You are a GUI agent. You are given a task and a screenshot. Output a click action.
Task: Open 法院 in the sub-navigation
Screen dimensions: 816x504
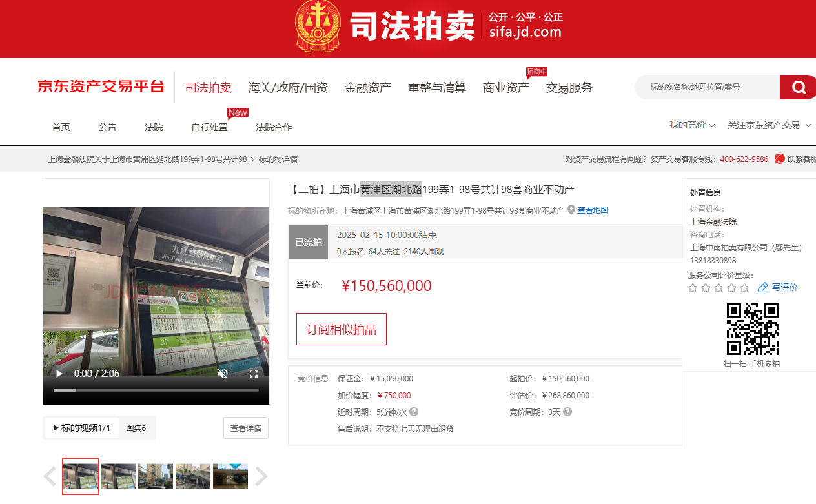[x=154, y=127]
